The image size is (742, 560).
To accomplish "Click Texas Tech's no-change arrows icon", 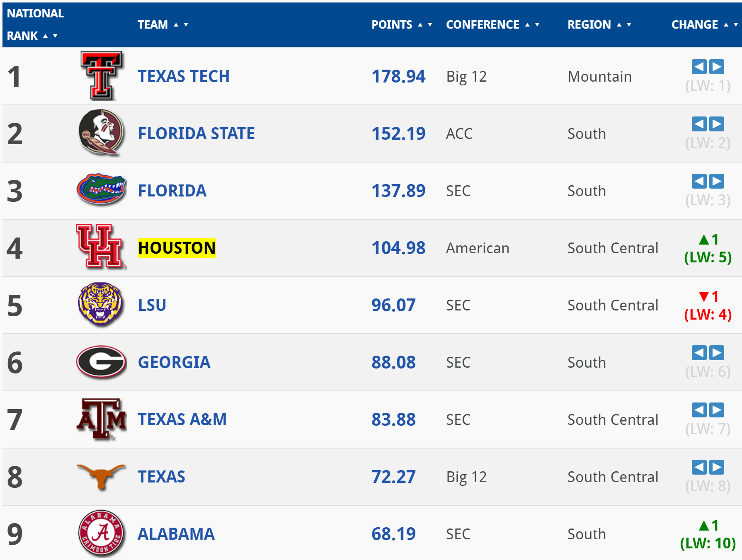I will coord(708,67).
